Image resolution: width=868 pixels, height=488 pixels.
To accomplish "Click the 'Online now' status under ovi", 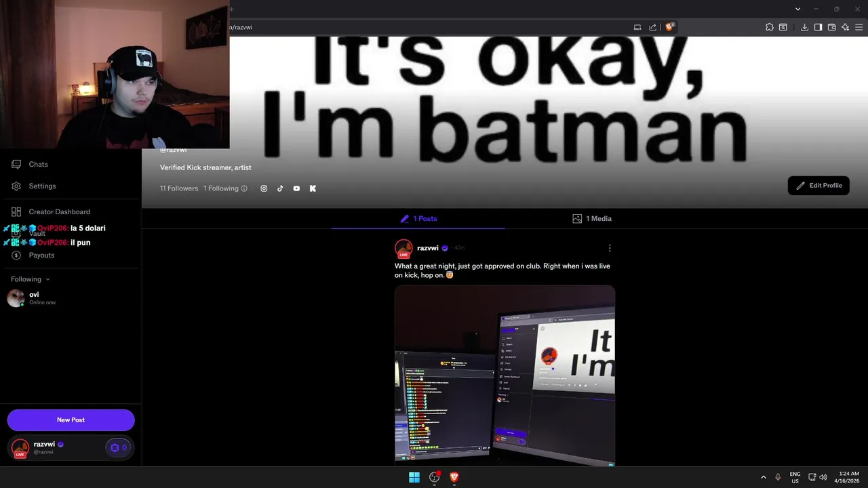I will coord(42,302).
